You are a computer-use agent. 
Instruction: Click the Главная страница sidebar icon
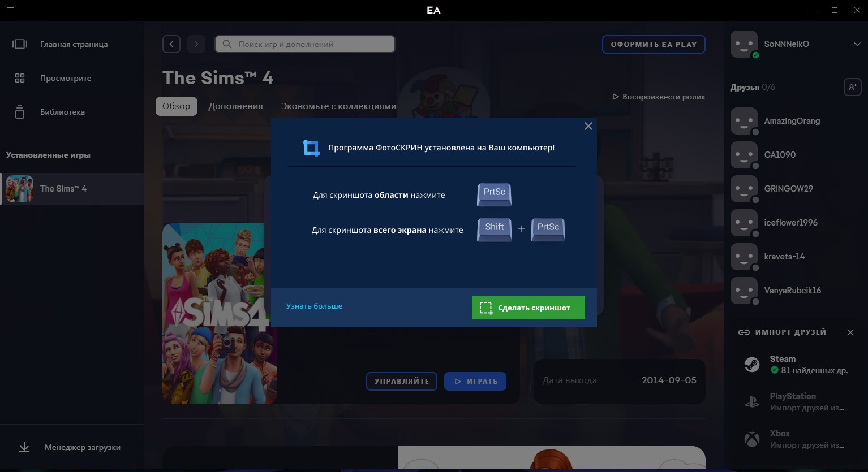click(20, 44)
